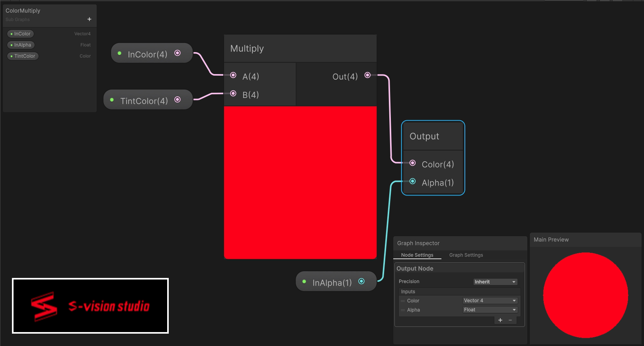Switch to the Graph Settings tab
This screenshot has width=644, height=346.
coord(466,255)
